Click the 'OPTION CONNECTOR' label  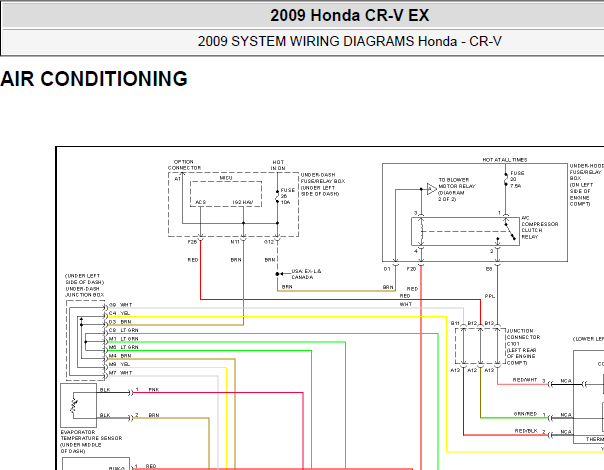(184, 165)
